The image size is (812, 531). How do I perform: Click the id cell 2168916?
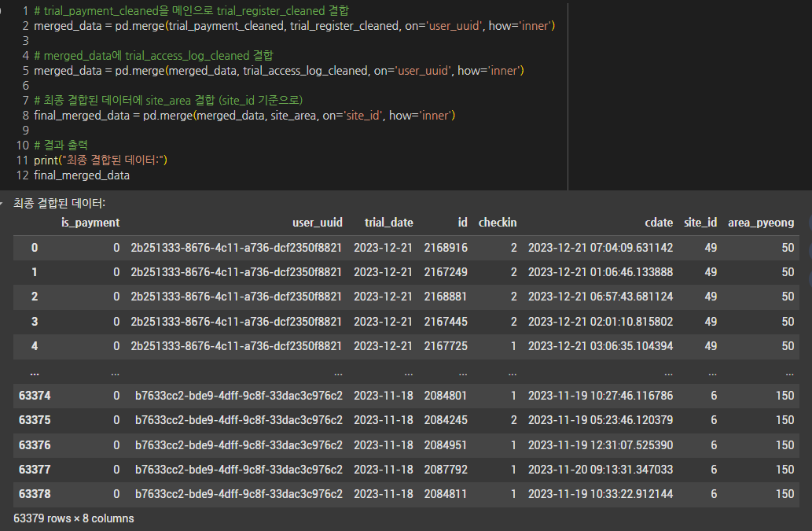point(446,248)
